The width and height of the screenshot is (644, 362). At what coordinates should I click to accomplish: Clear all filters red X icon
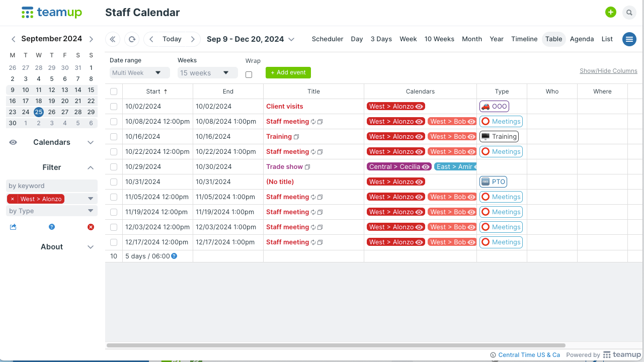pyautogui.click(x=91, y=227)
